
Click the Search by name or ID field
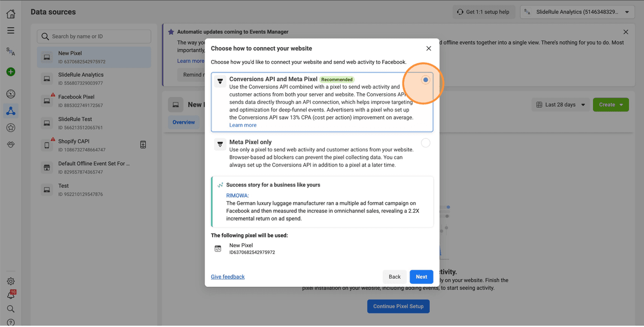tap(94, 36)
